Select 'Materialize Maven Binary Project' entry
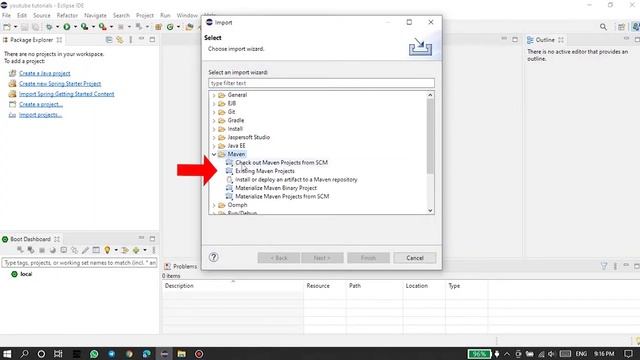The height and width of the screenshot is (360, 640). [x=276, y=188]
